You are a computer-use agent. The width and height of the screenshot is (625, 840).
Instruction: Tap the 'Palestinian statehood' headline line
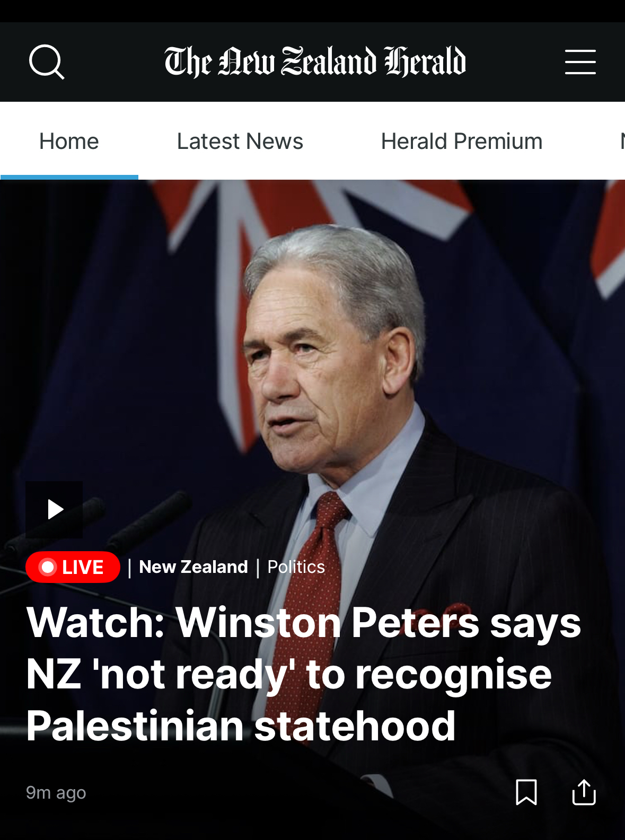pyautogui.click(x=241, y=726)
